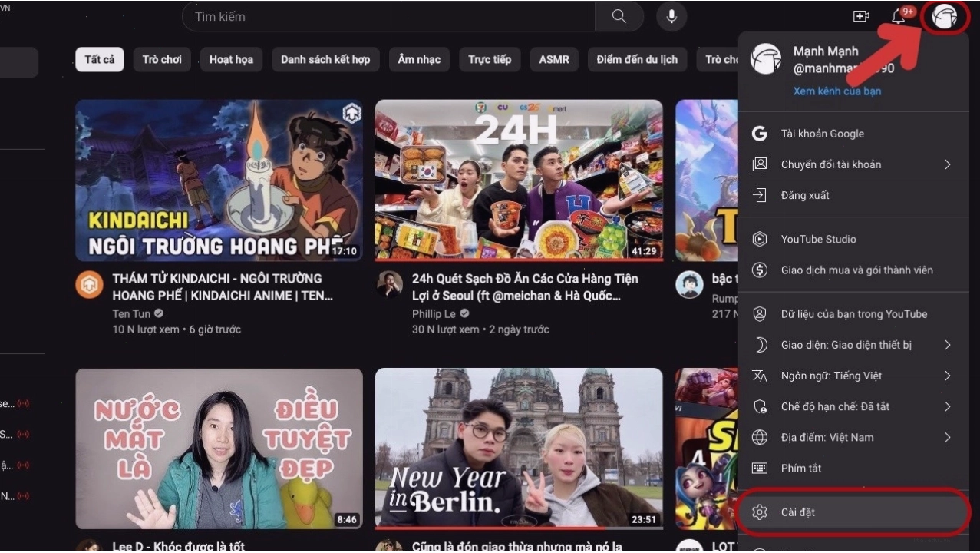The width and height of the screenshot is (980, 553).
Task: Select the Hoạt họa filter chip
Action: point(231,59)
